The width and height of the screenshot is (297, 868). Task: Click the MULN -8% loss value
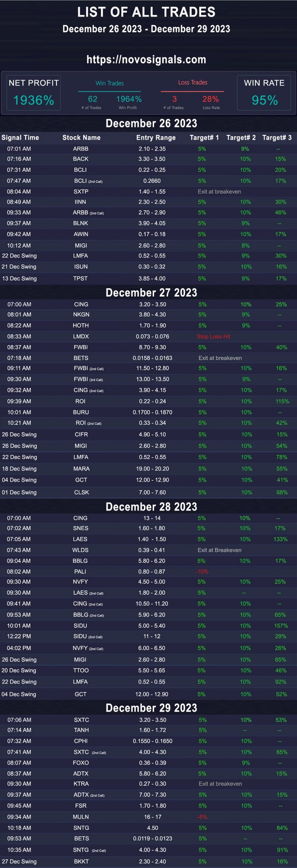[203, 817]
